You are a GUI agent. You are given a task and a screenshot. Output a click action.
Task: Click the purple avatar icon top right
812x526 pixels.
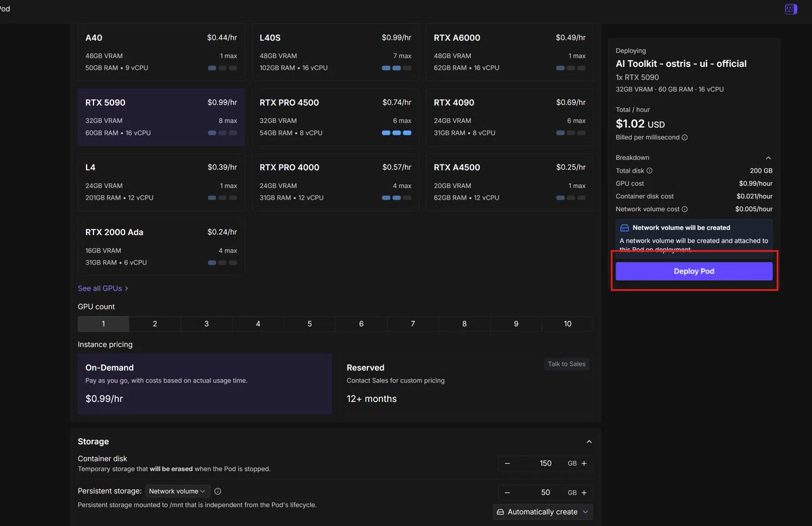(x=790, y=9)
